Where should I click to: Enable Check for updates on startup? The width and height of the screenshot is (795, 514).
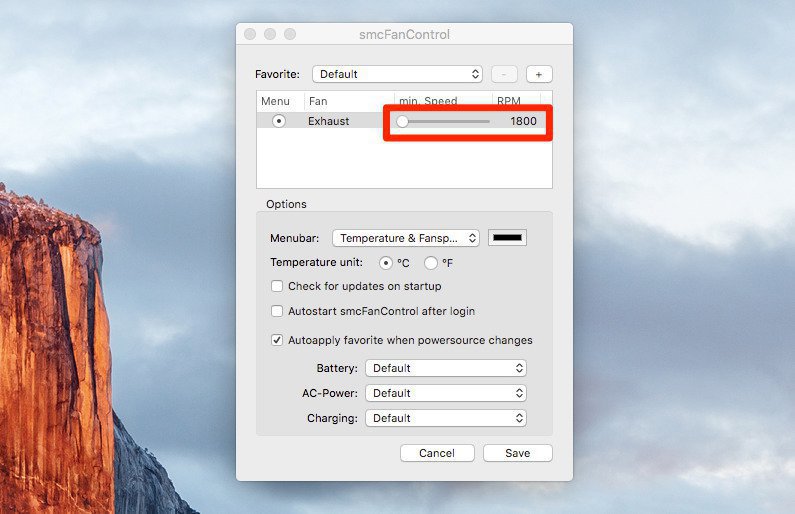click(277, 286)
